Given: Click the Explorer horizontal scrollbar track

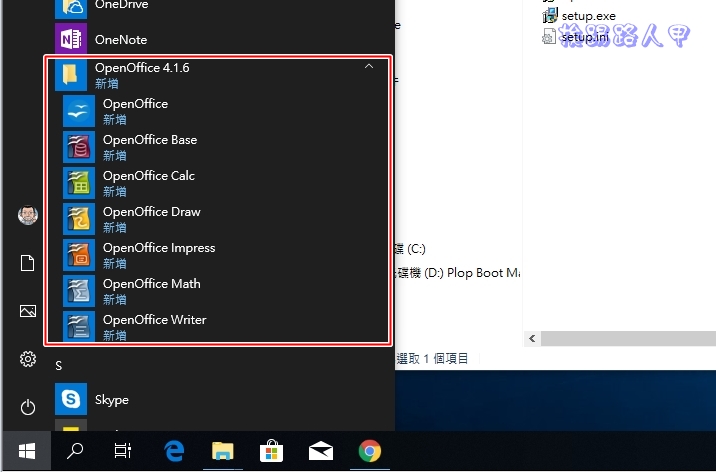Looking at the screenshot, I should pos(628,339).
